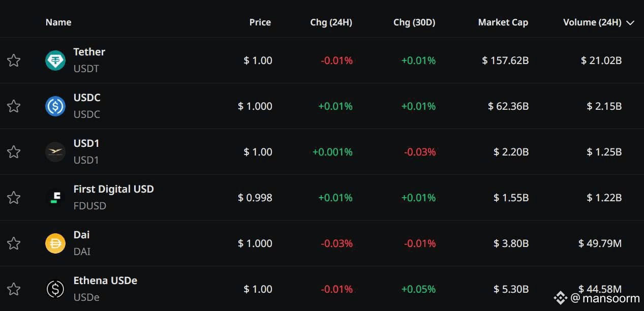Click the Dai yellow coin icon

(x=55, y=243)
